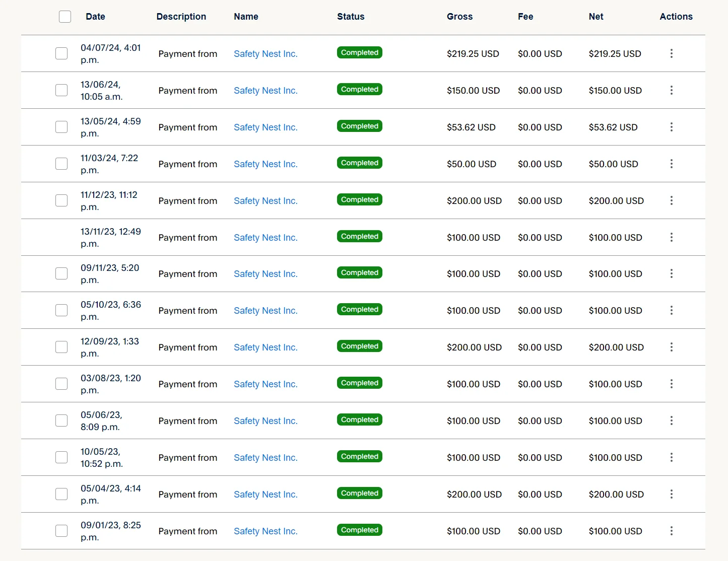Click the Status column header
This screenshot has height=561, width=728.
[x=351, y=17]
